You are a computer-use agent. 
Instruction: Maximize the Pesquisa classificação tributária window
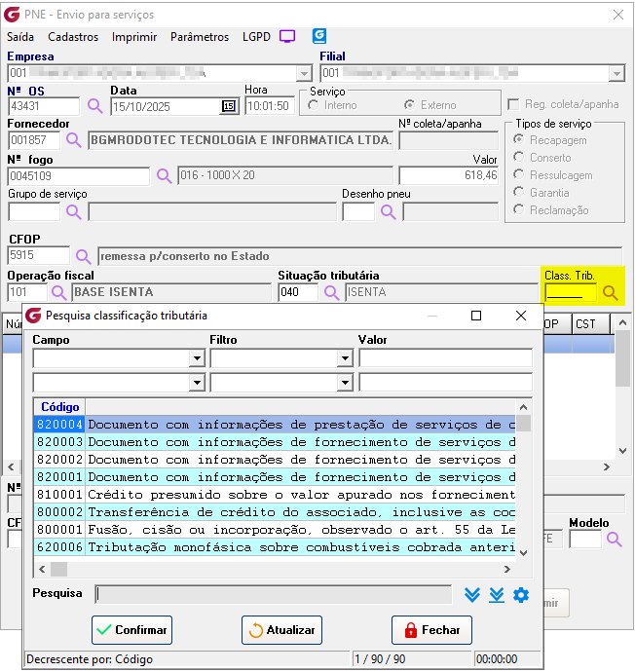476,316
